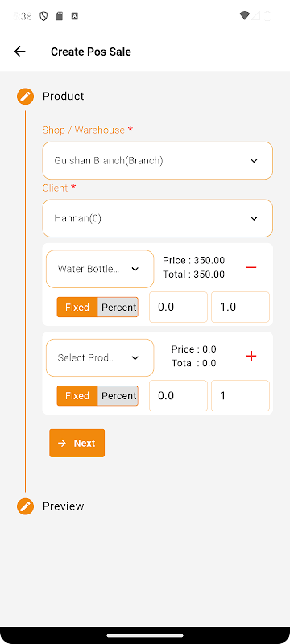The image size is (290, 644).
Task: Tap the SD card icon in status bar
Action: 59,16
